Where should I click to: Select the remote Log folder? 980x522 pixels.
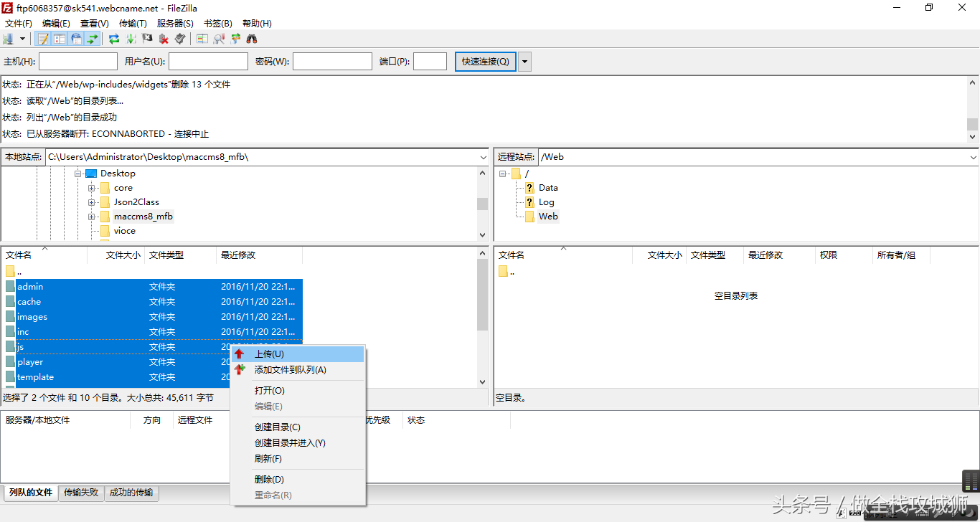(547, 202)
